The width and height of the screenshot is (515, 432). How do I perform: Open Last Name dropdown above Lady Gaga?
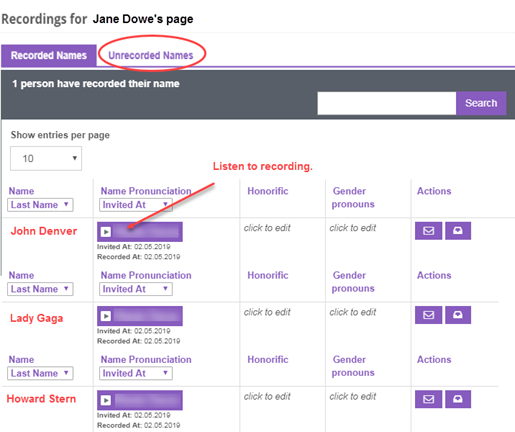[40, 289]
